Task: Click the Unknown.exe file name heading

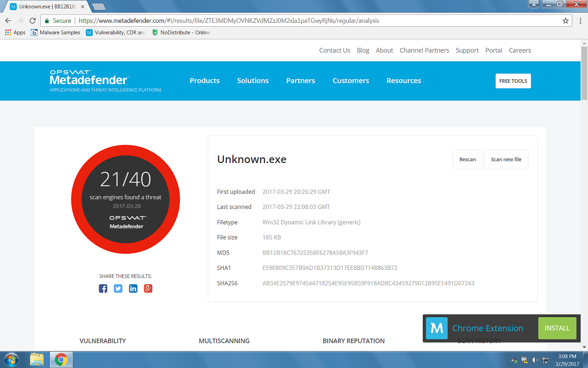Action: tap(252, 159)
